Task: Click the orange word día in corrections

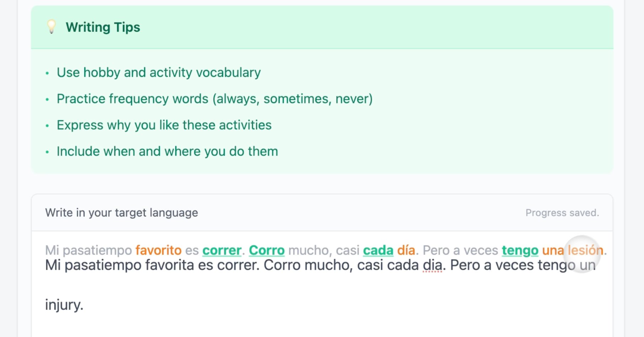Action: click(406, 250)
